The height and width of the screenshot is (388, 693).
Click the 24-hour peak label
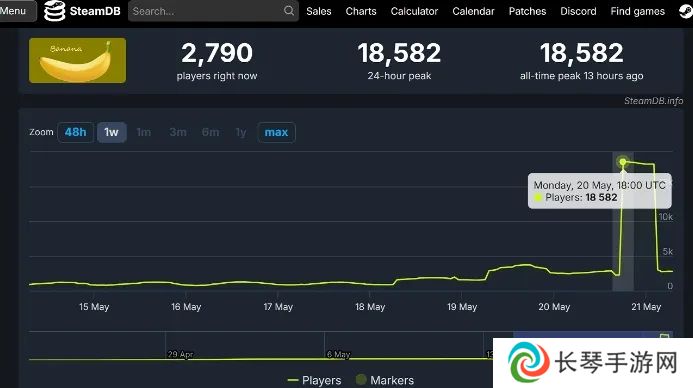pos(399,76)
